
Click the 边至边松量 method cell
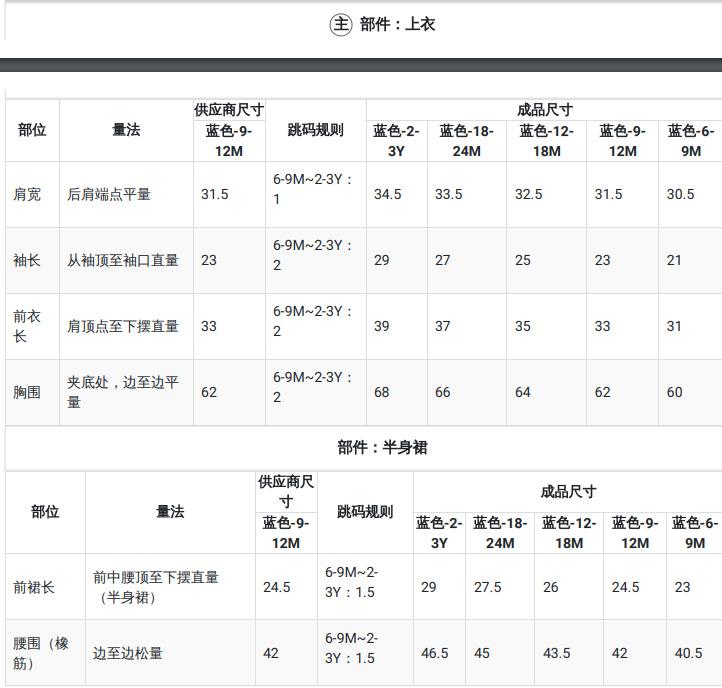point(128,653)
